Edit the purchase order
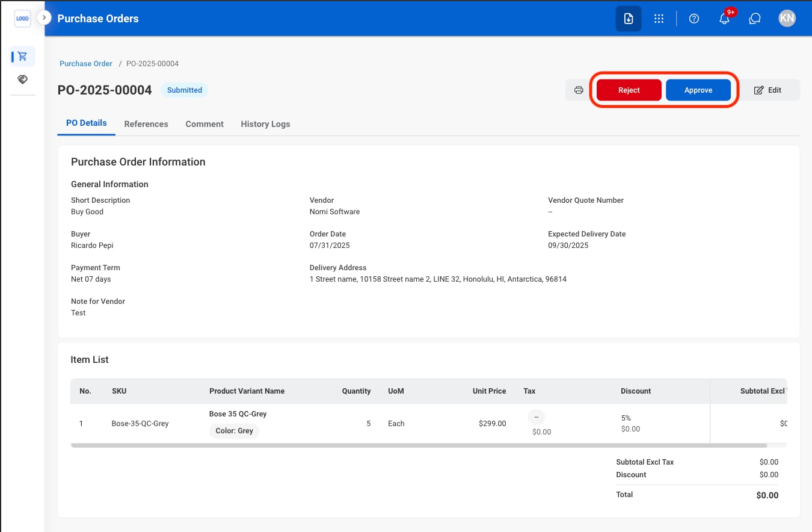Screen dimensions: 812x532 tap(768, 90)
